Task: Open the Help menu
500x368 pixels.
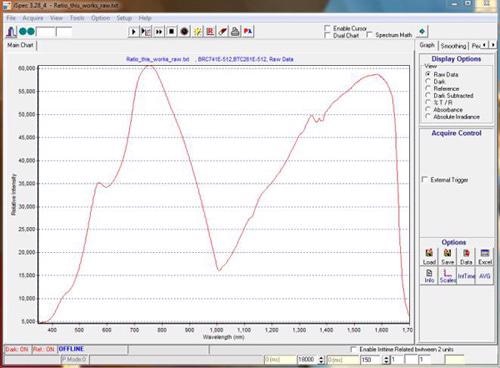Action: pyautogui.click(x=145, y=18)
